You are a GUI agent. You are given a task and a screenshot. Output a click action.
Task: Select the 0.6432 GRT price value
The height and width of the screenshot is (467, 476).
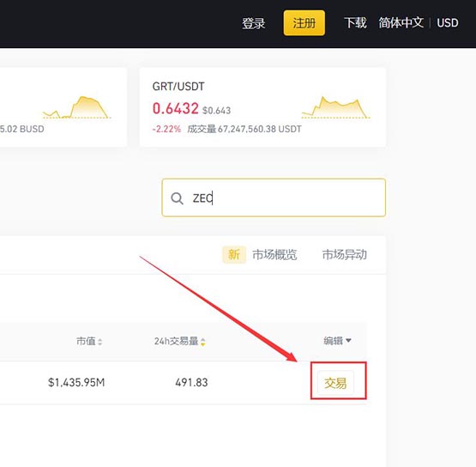176,108
